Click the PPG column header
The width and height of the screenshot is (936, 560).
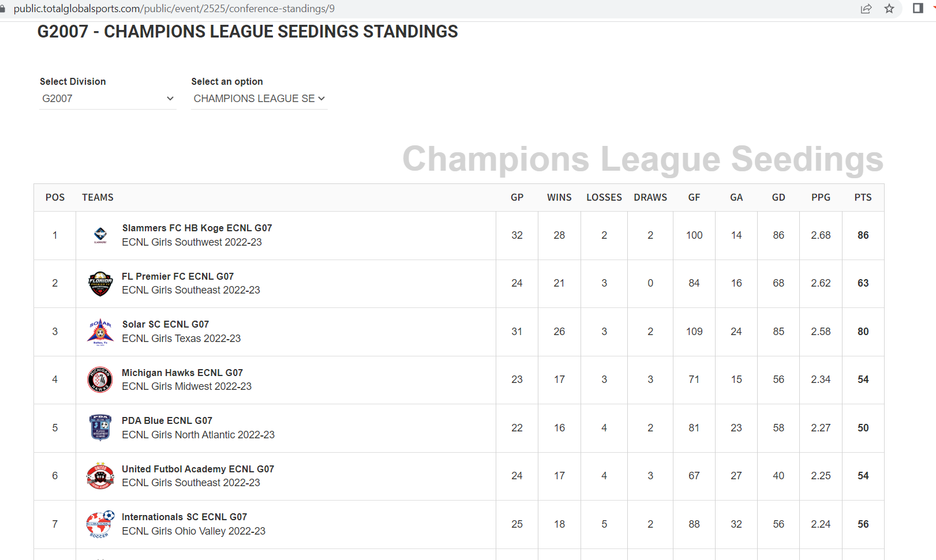[x=821, y=197]
